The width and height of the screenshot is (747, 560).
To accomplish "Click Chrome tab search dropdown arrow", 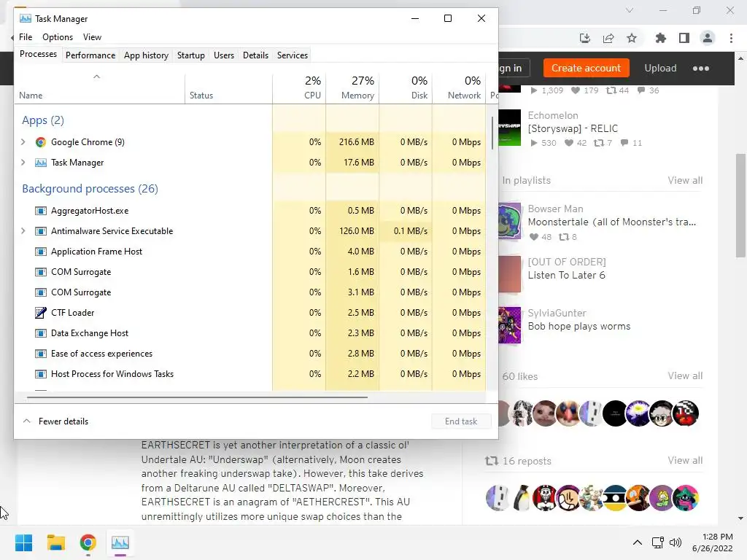I will (x=630, y=10).
